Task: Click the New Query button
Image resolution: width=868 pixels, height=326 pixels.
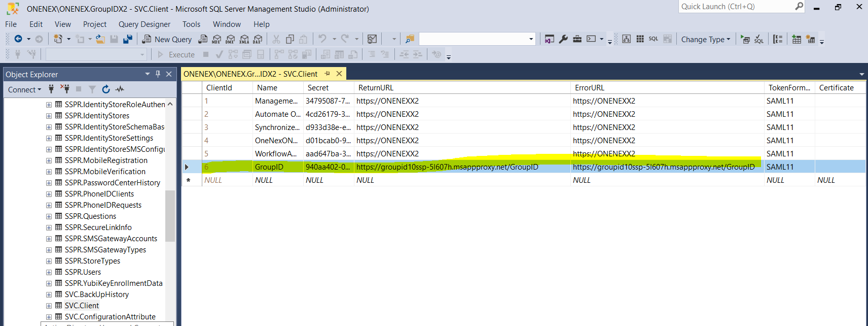Action: (x=167, y=39)
